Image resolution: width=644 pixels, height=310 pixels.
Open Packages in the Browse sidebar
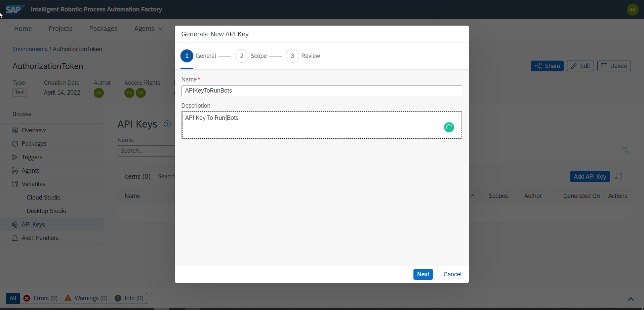coord(52,144)
